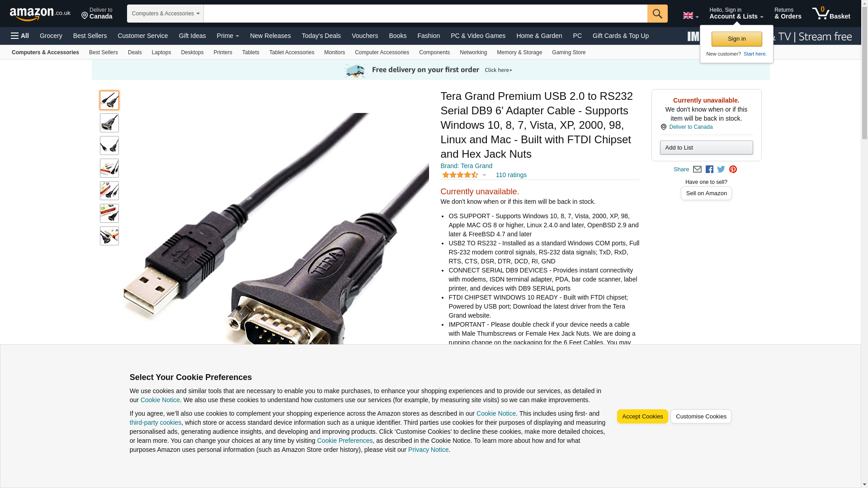868x488 pixels.
Task: Open Computers & Accessories search category dropdown
Action: [x=165, y=14]
